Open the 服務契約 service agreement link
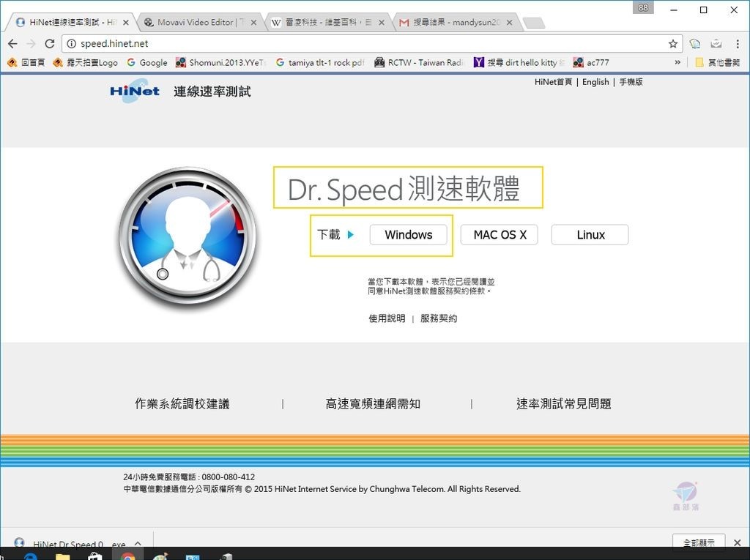 (439, 318)
